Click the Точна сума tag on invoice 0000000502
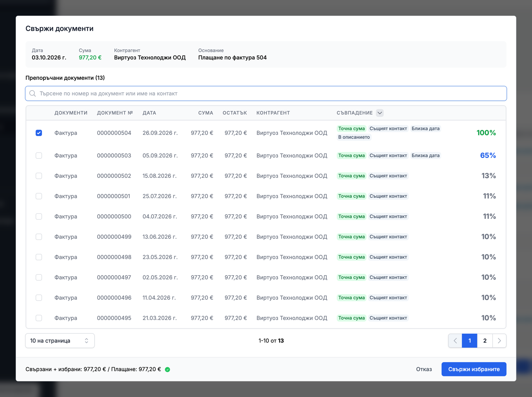Viewport: 532px width, 397px height. (351, 176)
